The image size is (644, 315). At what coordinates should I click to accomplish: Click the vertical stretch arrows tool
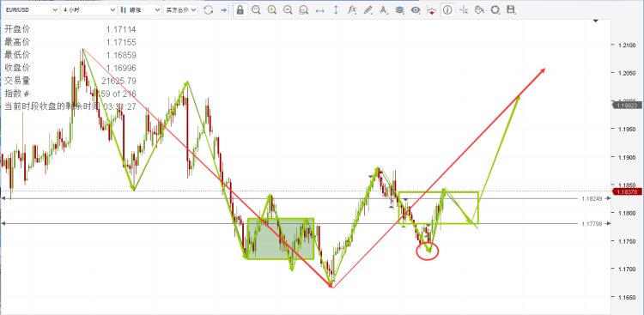[336, 10]
